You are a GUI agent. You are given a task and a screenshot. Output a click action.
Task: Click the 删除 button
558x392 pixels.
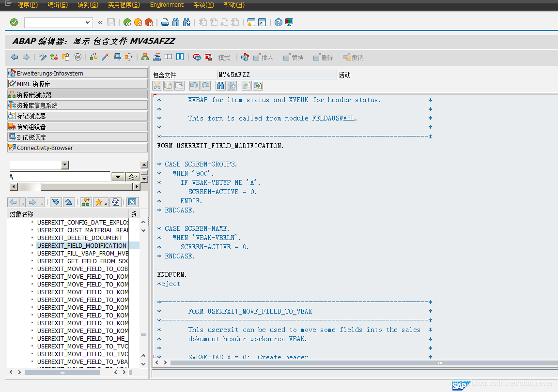(x=324, y=58)
